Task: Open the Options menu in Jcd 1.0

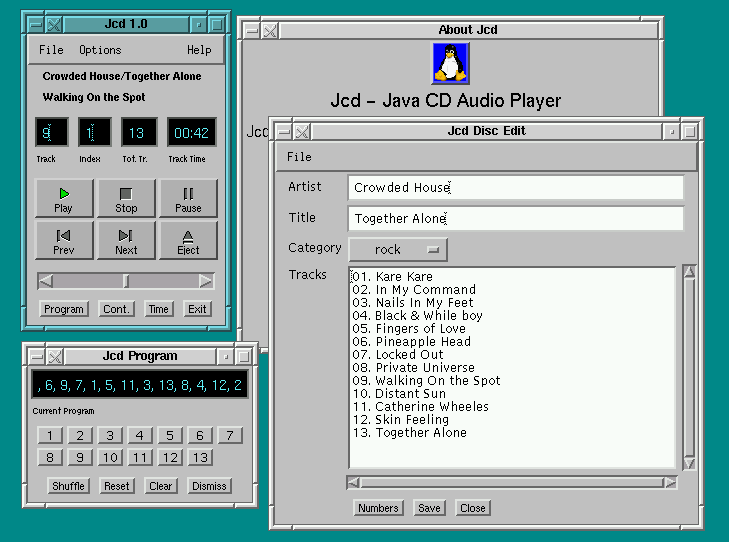Action: coord(100,50)
